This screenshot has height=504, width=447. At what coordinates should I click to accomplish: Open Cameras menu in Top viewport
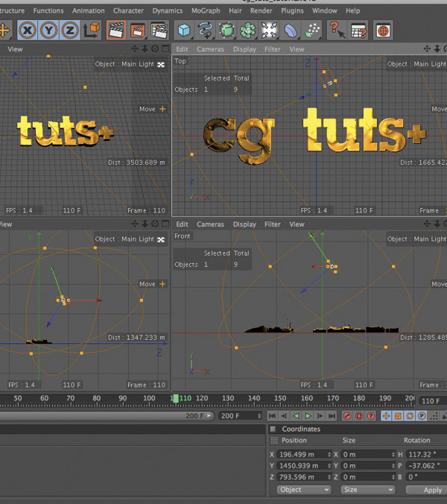click(210, 49)
